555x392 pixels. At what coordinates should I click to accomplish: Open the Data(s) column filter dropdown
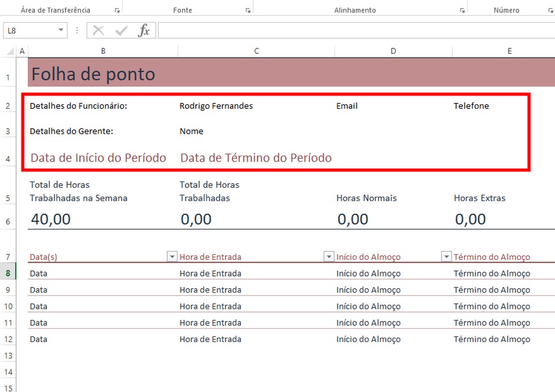[x=171, y=257]
